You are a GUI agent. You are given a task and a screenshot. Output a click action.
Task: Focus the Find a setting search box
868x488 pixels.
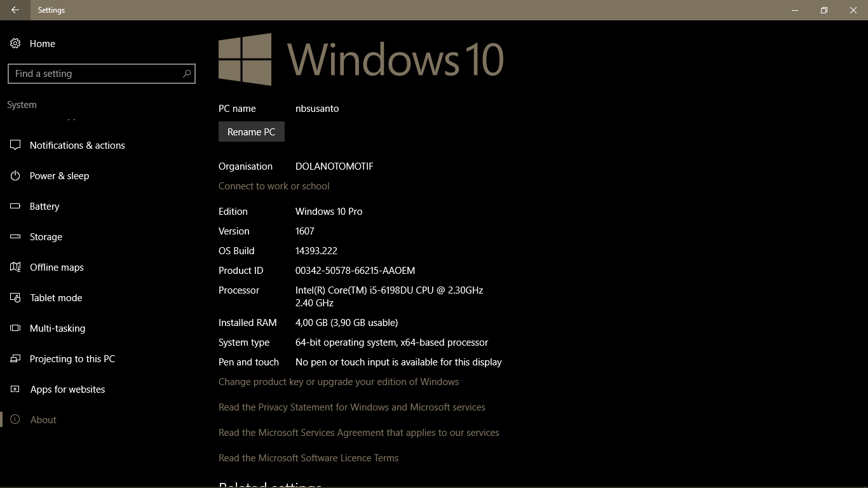tap(95, 74)
